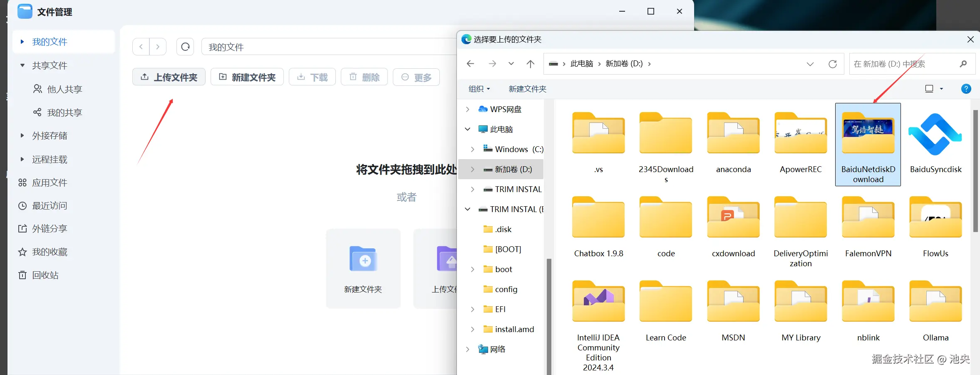
Task: Click the 最近访问 clock icon
Action: tap(23, 205)
